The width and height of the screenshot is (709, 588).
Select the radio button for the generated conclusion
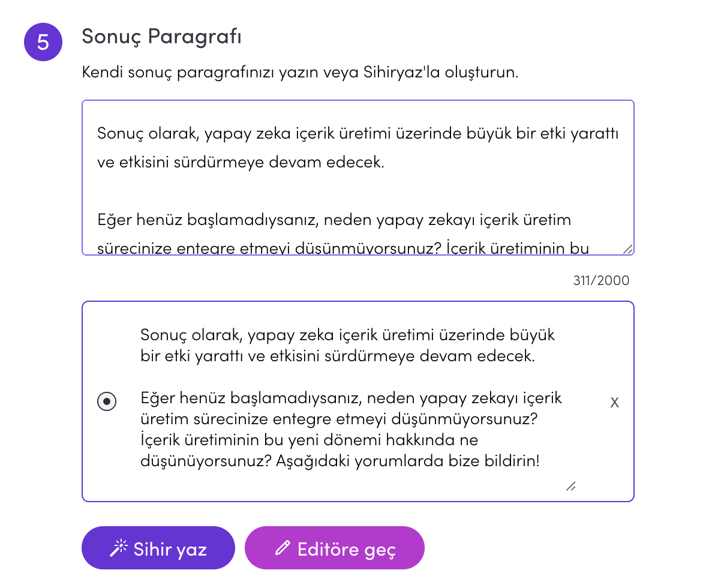[x=107, y=401]
